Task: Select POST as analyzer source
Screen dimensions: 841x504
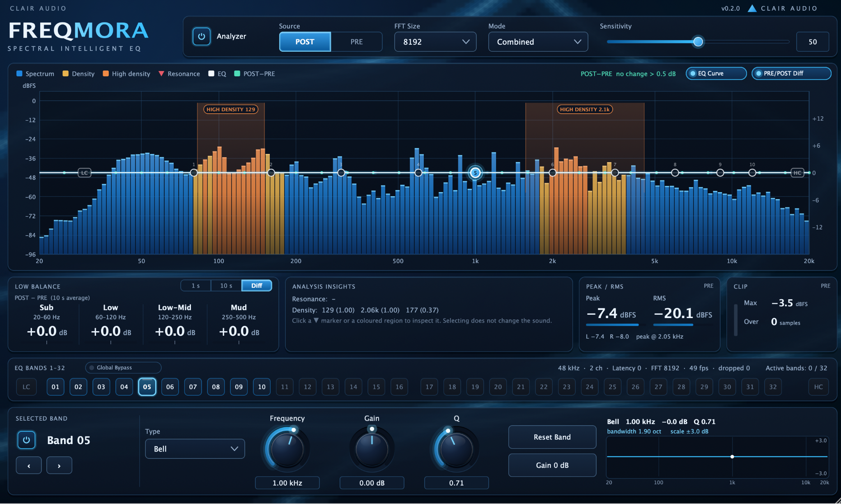Action: (305, 42)
